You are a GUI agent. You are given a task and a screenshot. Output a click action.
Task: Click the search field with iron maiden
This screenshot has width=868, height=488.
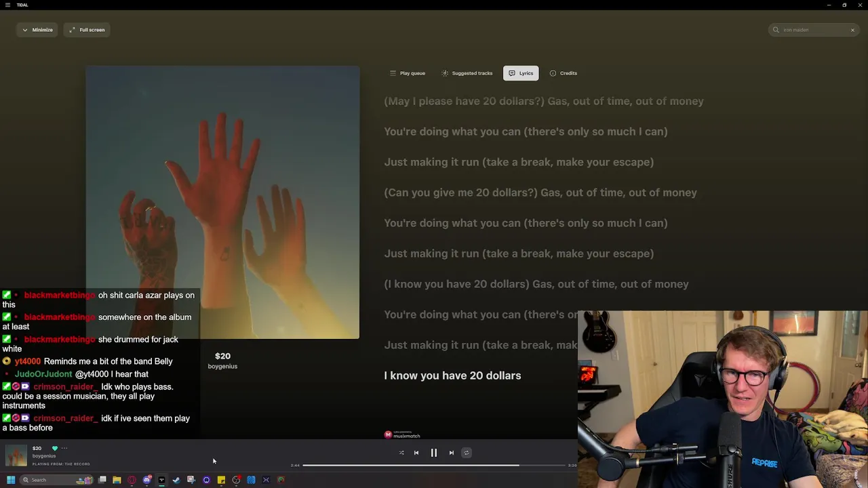814,30
